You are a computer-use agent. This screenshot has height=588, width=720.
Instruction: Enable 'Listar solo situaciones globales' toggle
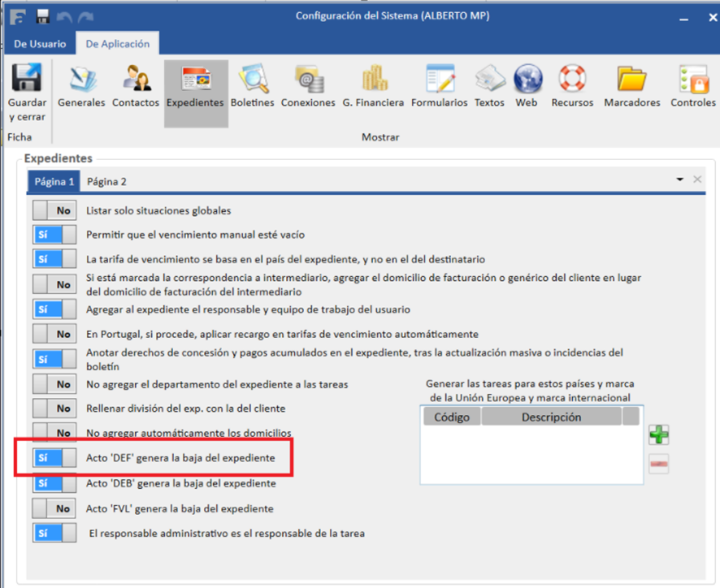click(x=54, y=210)
